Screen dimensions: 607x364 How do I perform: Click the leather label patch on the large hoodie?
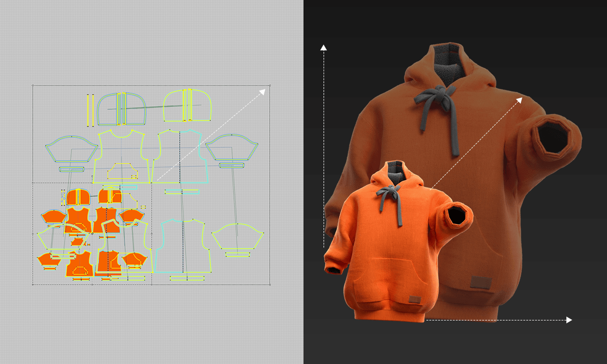(x=481, y=282)
